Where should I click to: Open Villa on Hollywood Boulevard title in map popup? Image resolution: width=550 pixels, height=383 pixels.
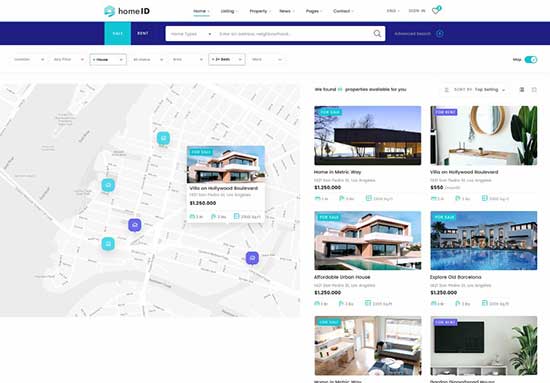(224, 188)
